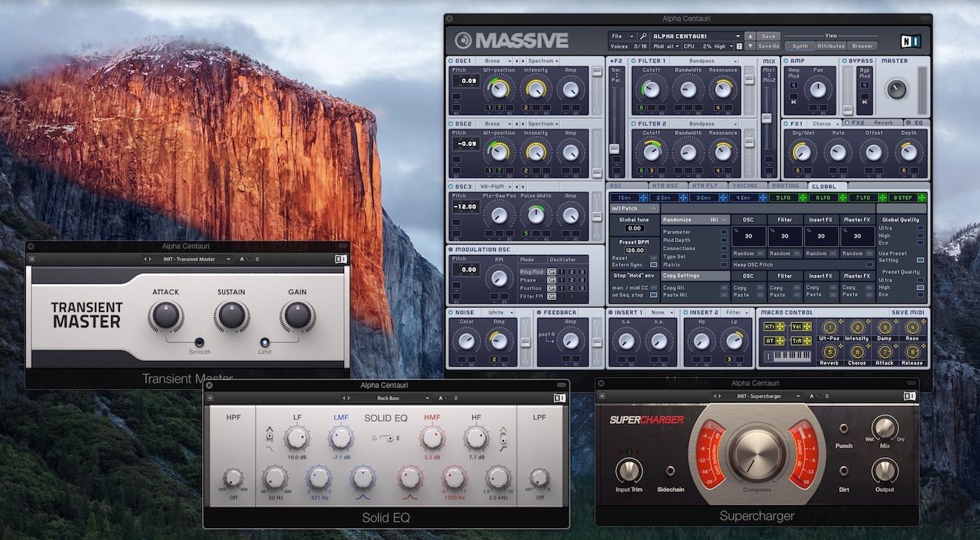Click the preset search magnifier in Massive
The height and width of the screenshot is (540, 980).
pyautogui.click(x=643, y=36)
